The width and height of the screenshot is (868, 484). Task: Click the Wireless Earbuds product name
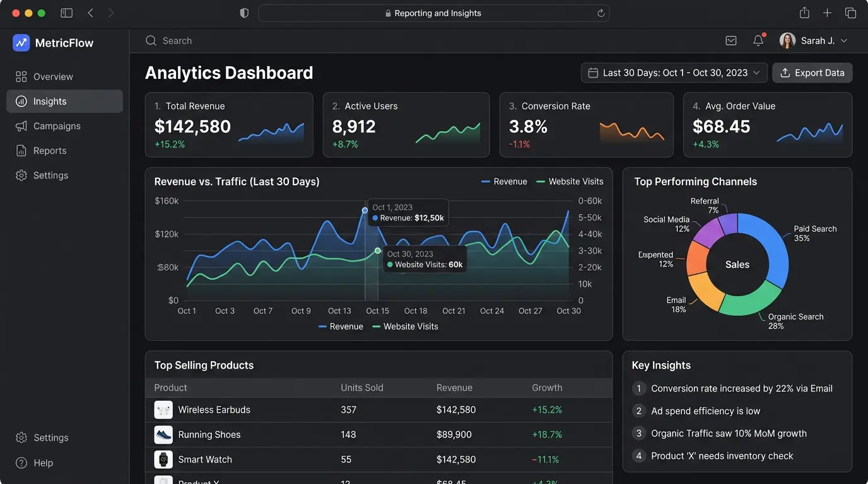point(214,410)
